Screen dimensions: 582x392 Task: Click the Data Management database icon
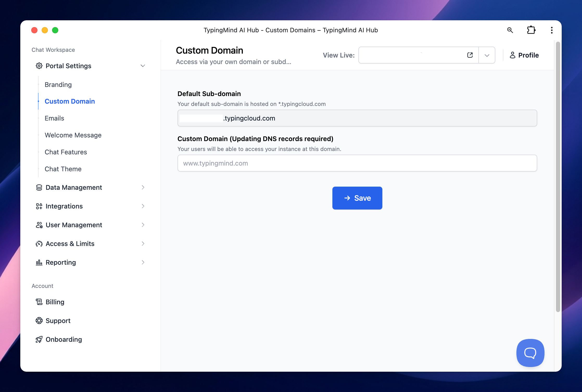(39, 187)
